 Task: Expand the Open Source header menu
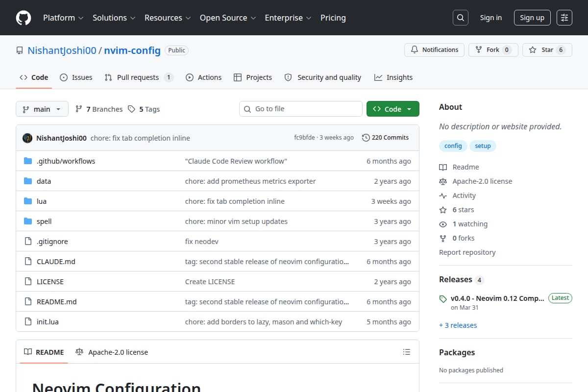(227, 18)
